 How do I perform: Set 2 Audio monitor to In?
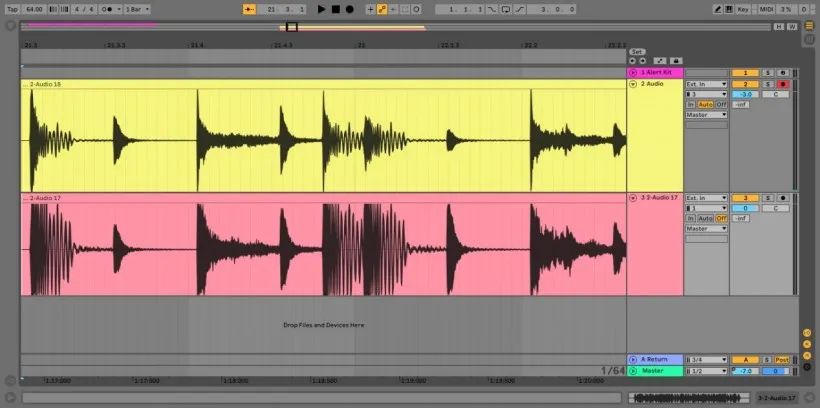click(691, 105)
